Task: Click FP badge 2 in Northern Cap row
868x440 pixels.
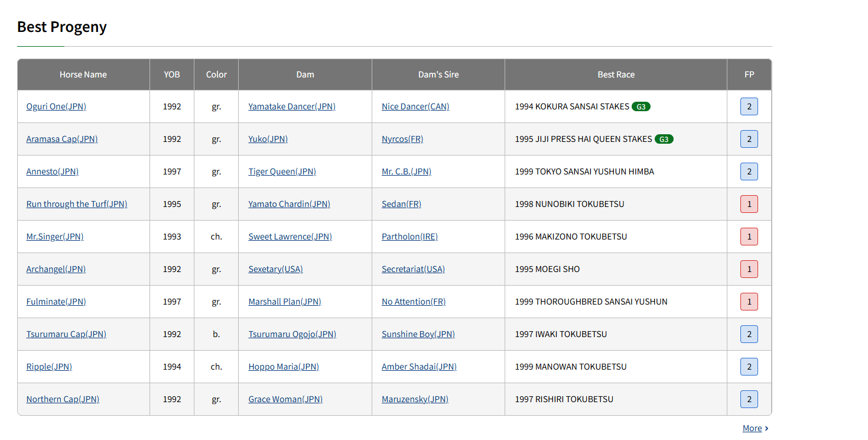Action: tap(749, 399)
